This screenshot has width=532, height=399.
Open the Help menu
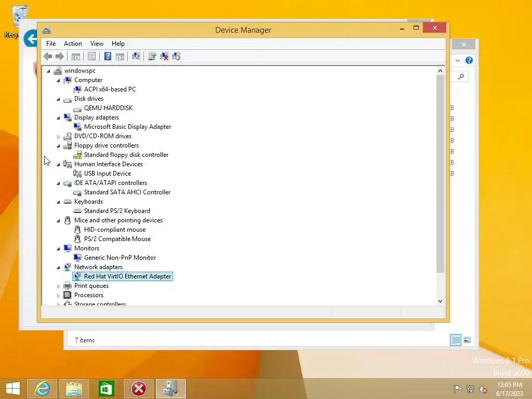(x=118, y=44)
